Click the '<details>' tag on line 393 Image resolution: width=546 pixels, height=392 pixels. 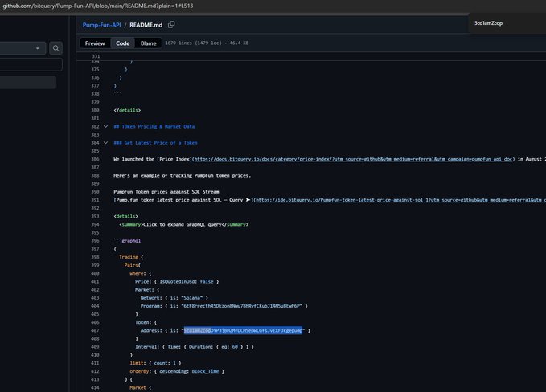pos(125,216)
